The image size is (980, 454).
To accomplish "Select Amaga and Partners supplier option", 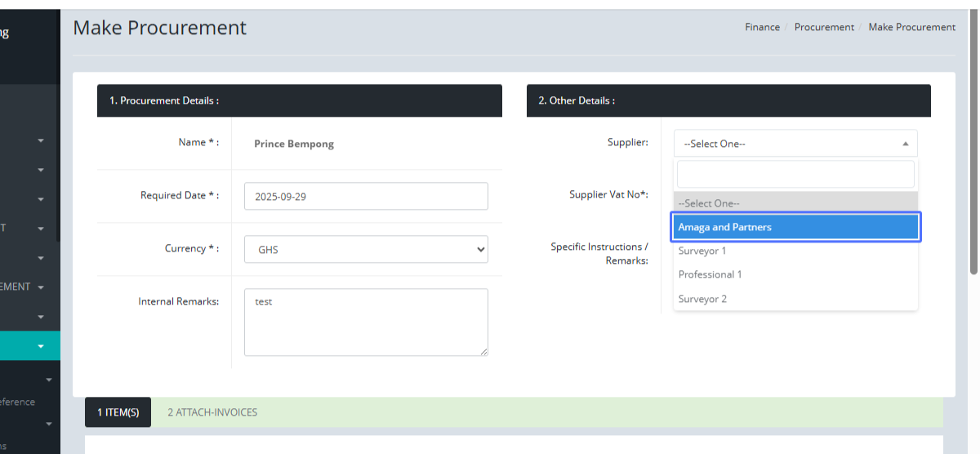I will click(x=795, y=227).
